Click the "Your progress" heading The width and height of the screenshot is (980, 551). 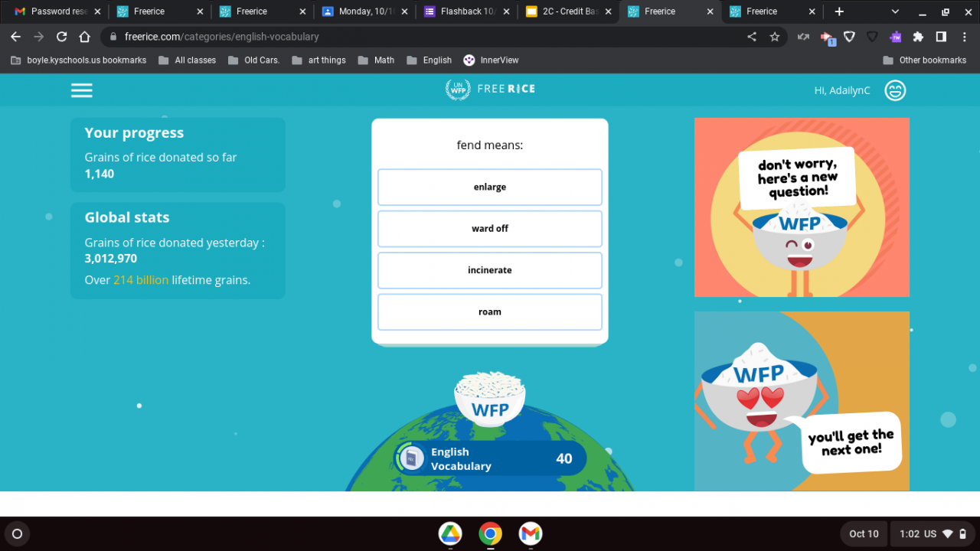tap(134, 132)
